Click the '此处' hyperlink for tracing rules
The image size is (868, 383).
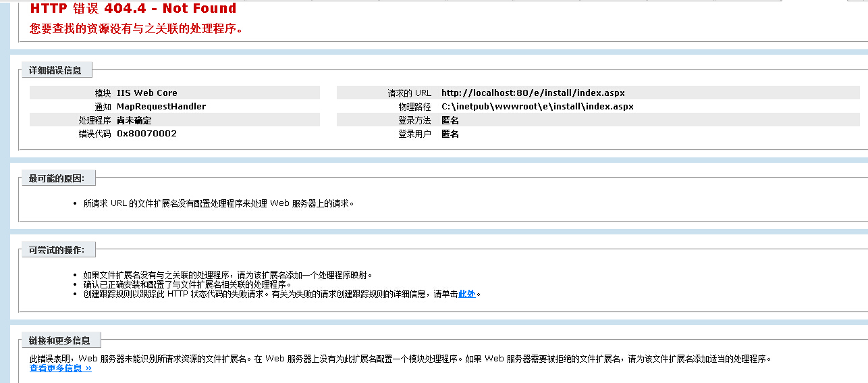(467, 294)
